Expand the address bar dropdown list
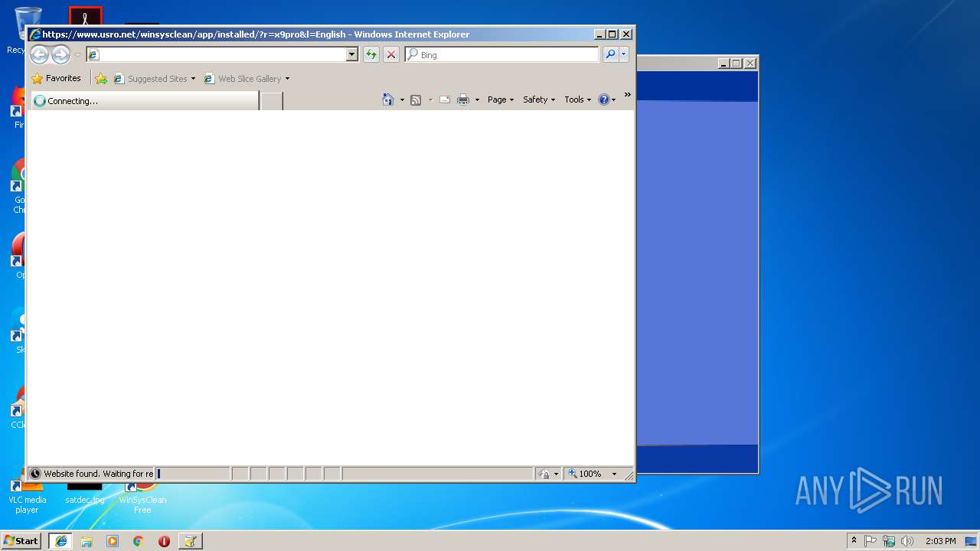 coord(352,54)
